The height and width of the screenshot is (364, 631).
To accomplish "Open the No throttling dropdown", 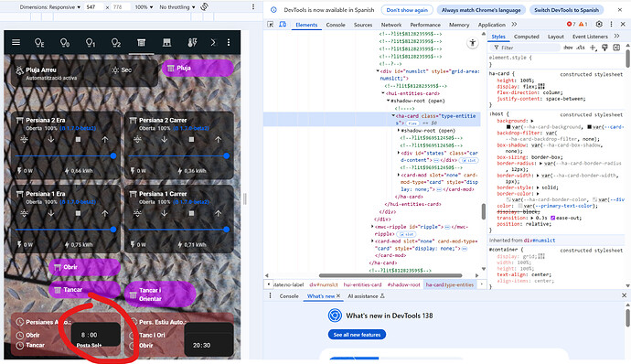I will coord(177,7).
